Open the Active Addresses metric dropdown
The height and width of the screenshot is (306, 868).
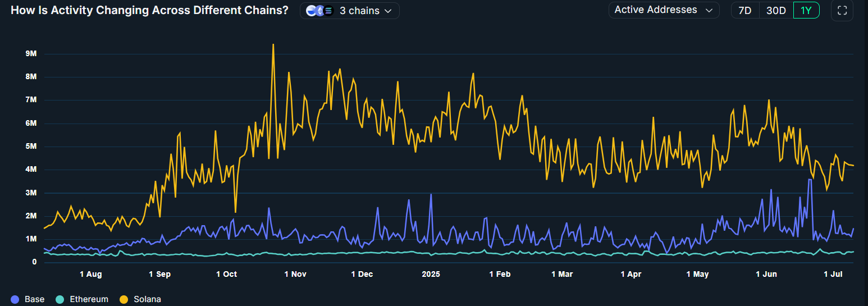tap(664, 10)
